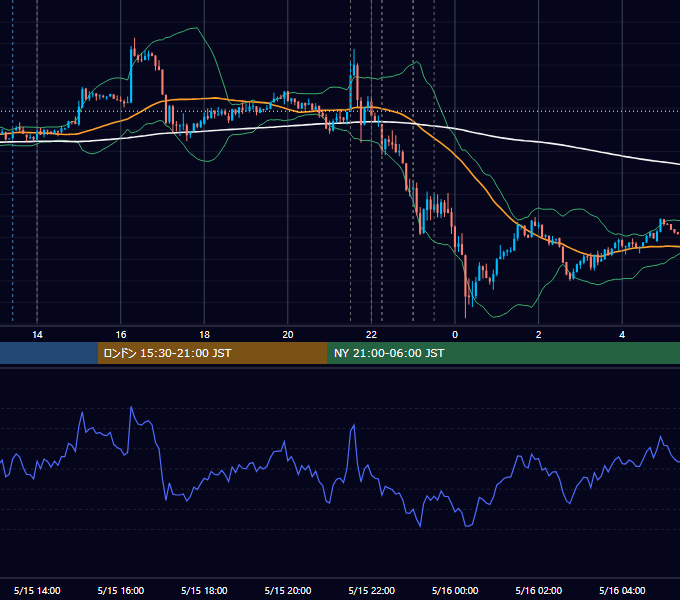
Task: Click hour label 2 on price chart axis
Action: click(539, 335)
